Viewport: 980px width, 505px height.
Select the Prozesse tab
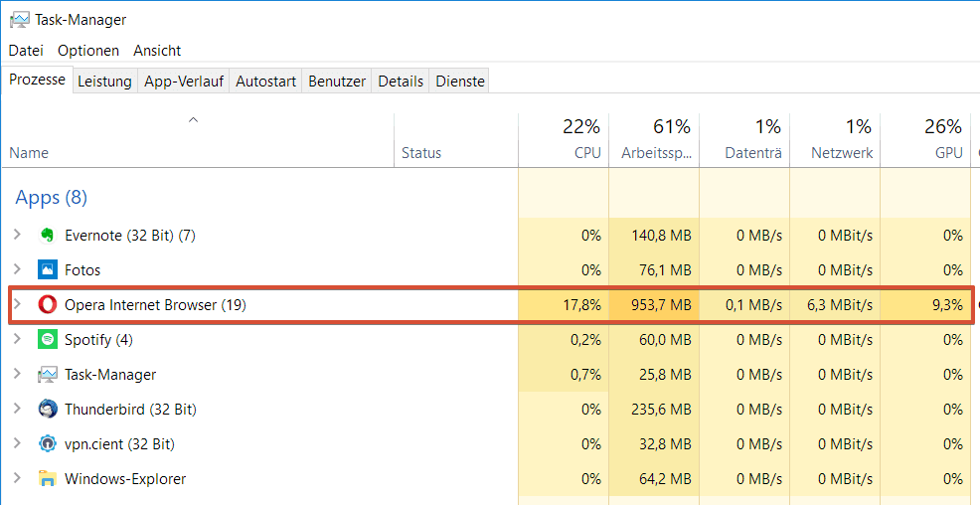(37, 80)
